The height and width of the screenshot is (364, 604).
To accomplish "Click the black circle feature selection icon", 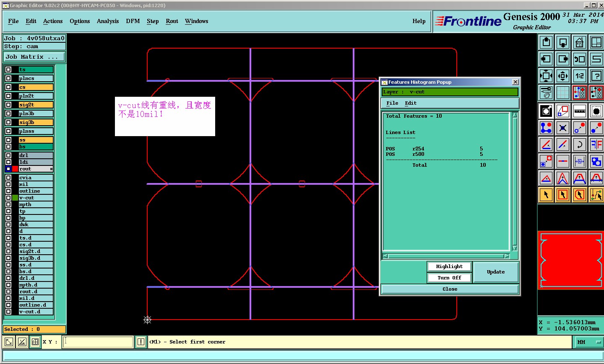I will click(596, 111).
